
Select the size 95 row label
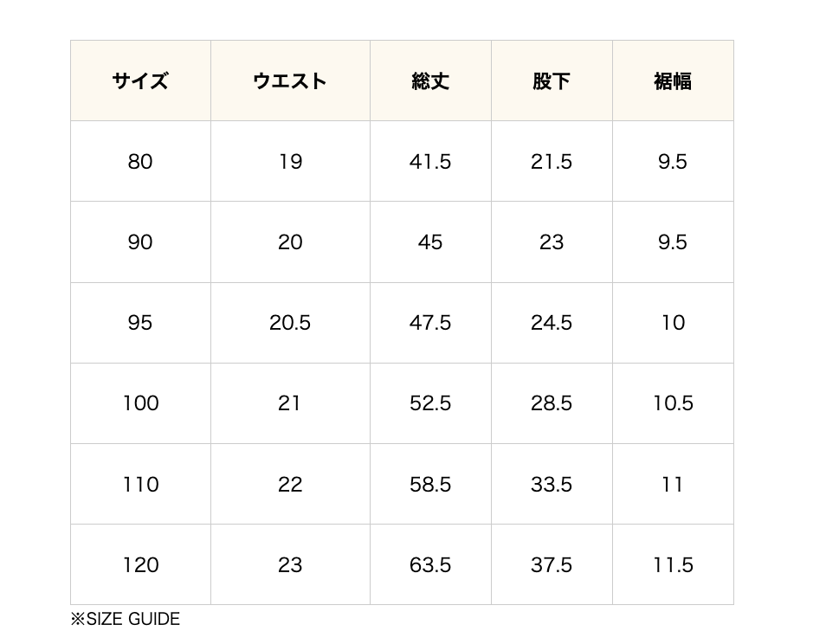click(140, 323)
